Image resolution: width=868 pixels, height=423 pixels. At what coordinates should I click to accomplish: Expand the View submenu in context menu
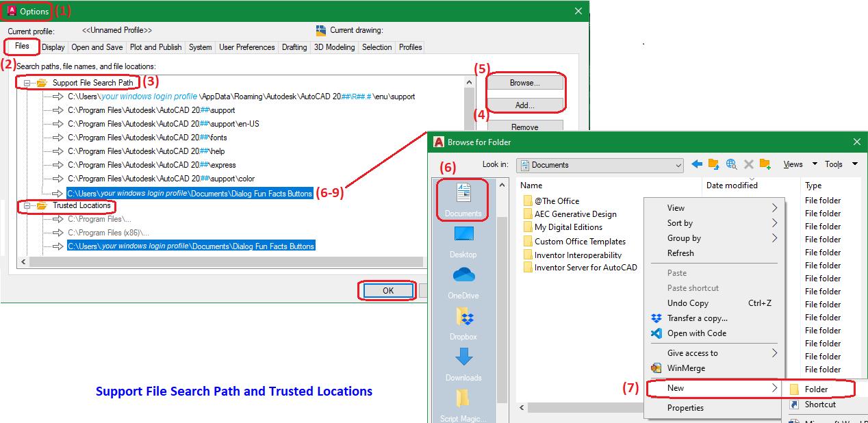tap(774, 208)
